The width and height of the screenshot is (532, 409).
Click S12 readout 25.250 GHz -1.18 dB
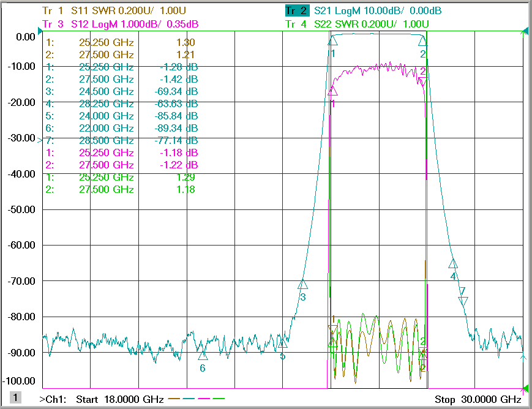point(122,152)
